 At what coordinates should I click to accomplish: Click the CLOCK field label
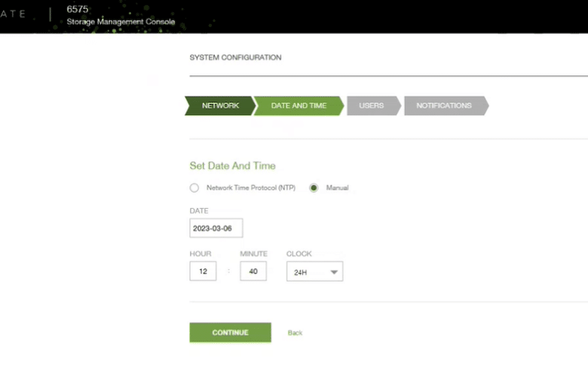pyautogui.click(x=299, y=253)
